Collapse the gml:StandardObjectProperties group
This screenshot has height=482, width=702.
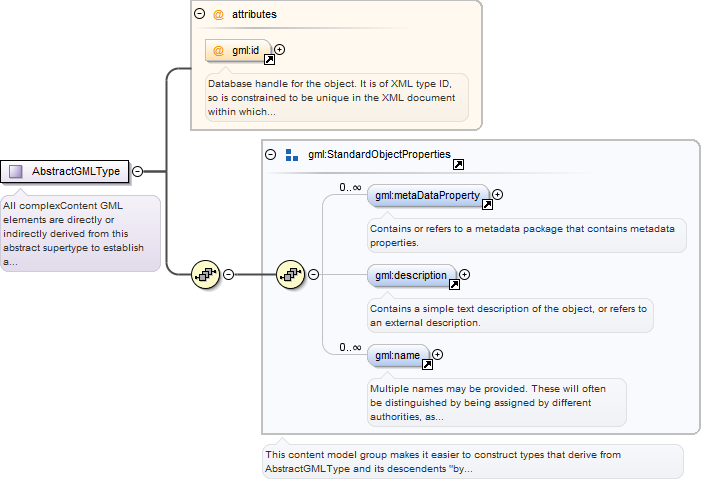tap(270, 154)
